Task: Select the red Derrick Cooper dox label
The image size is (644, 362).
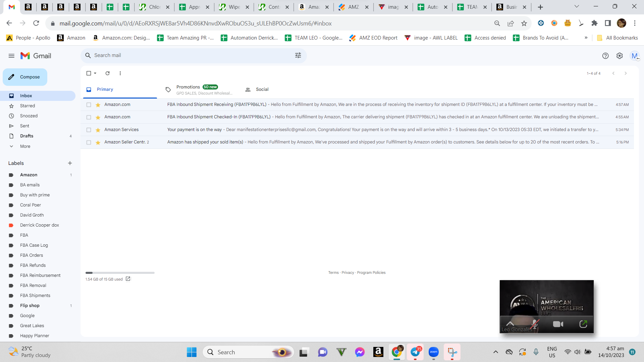Action: pyautogui.click(x=39, y=225)
